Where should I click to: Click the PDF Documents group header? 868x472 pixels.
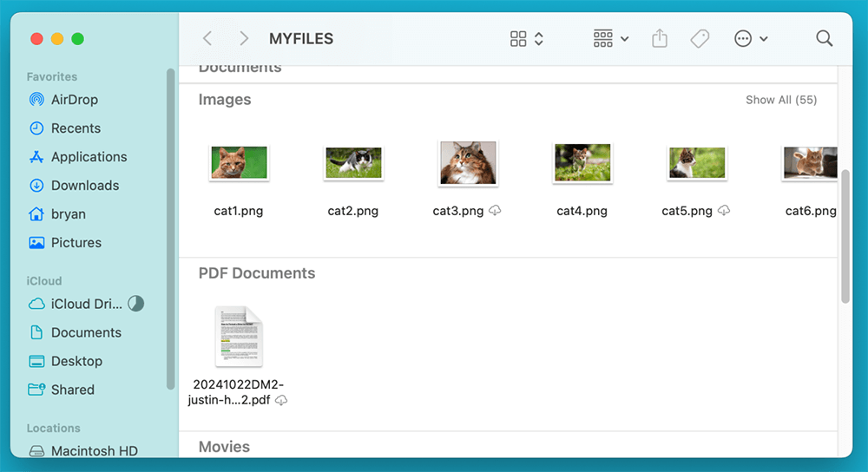pyautogui.click(x=257, y=273)
